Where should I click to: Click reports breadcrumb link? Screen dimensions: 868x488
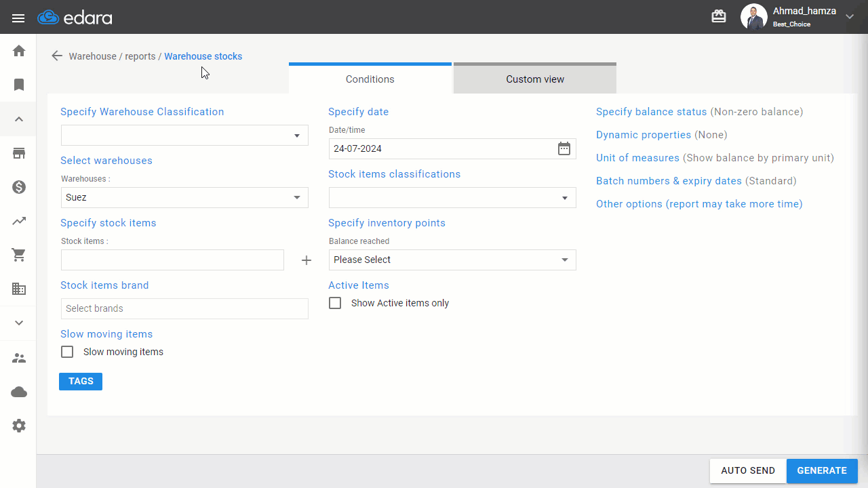coord(140,56)
